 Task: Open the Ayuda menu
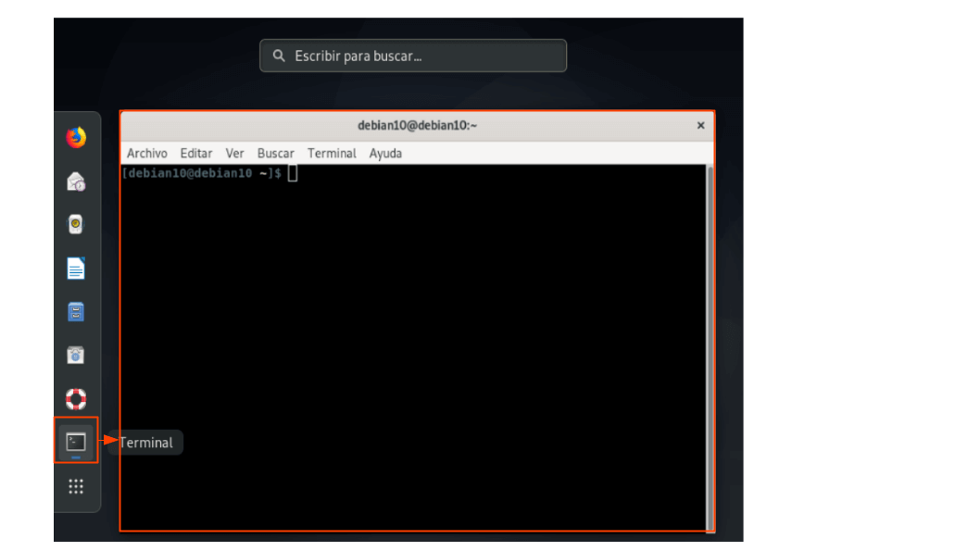pos(385,154)
